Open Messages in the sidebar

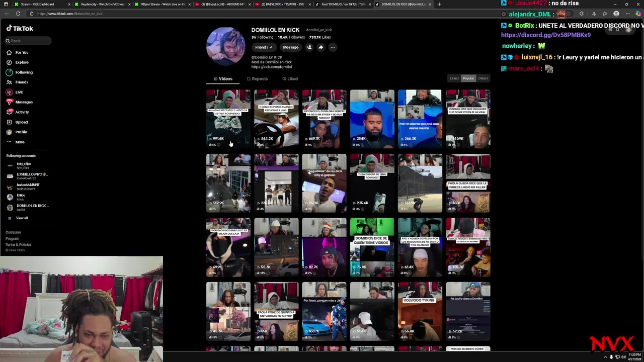[x=20, y=102]
